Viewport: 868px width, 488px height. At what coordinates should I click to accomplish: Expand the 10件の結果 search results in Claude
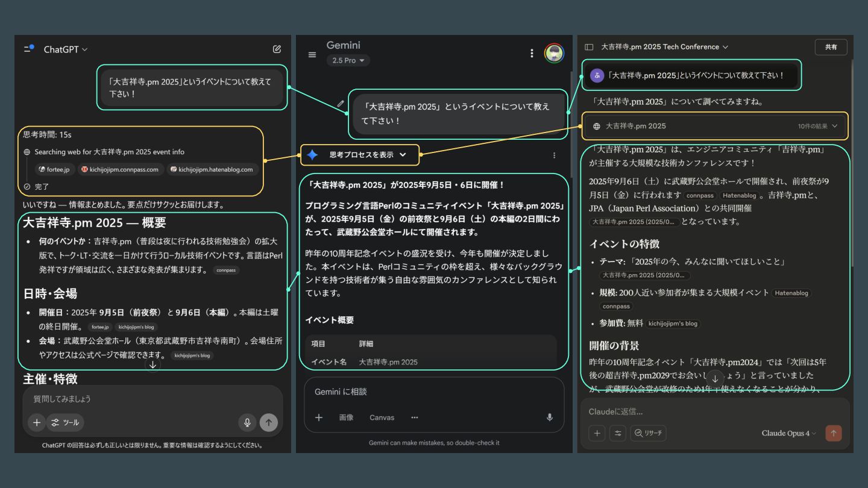point(818,126)
